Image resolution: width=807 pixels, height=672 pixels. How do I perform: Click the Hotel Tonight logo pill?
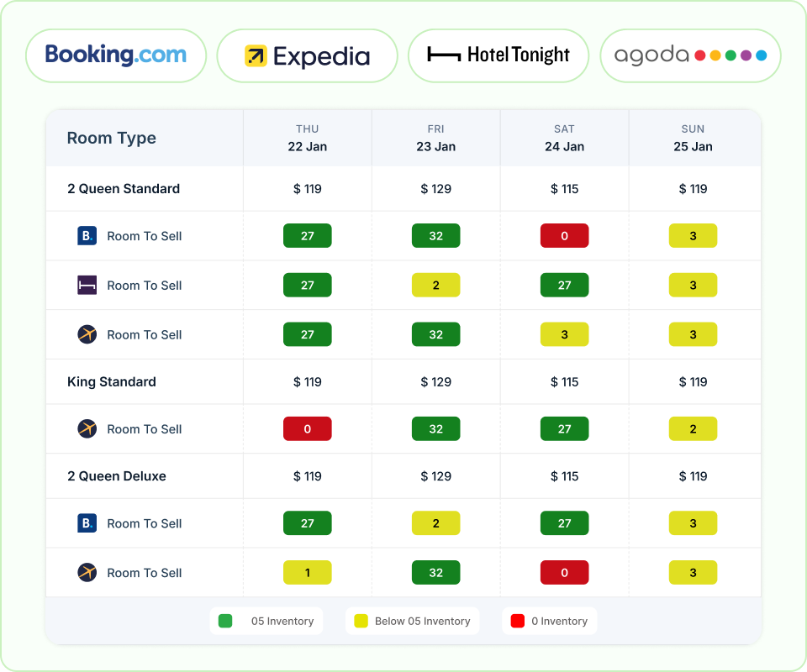[x=498, y=55]
